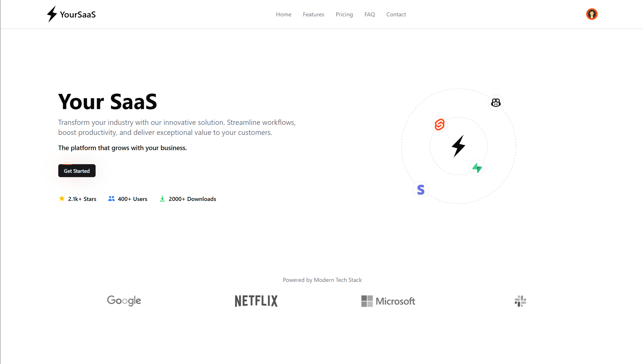Image resolution: width=643 pixels, height=364 pixels.
Task: Click the Get Started button
Action: click(x=77, y=171)
